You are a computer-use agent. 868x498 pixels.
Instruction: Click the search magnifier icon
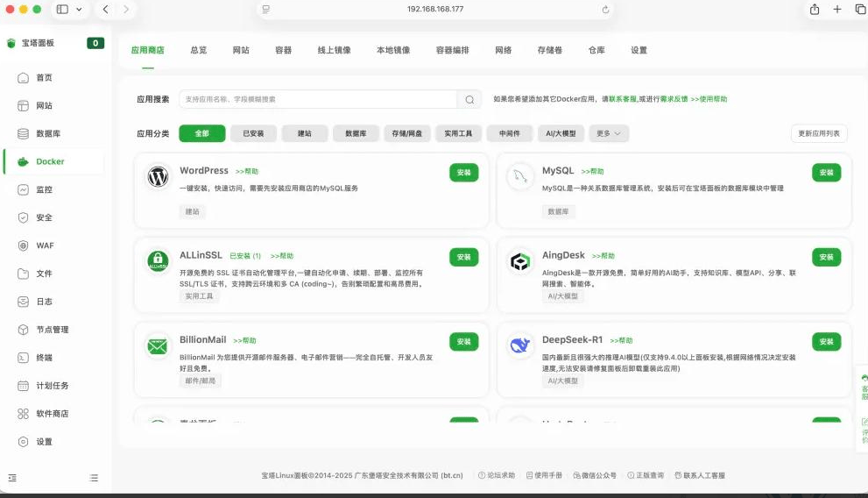469,99
